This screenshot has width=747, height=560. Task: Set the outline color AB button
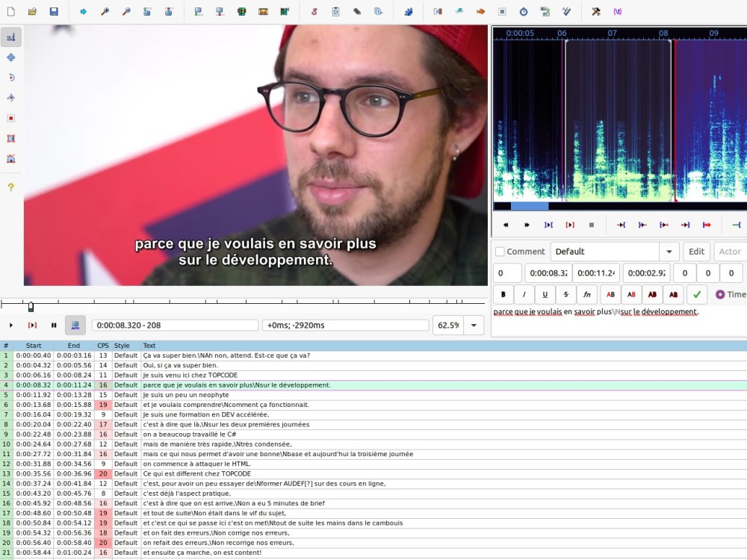[x=652, y=294]
